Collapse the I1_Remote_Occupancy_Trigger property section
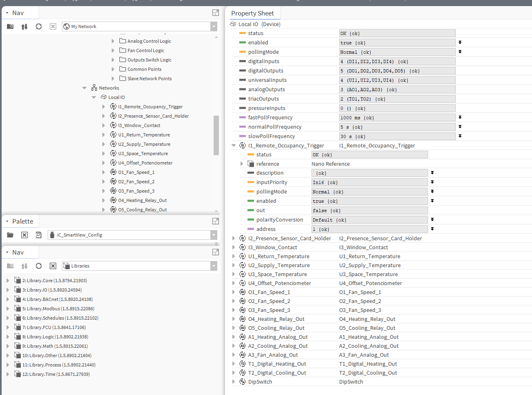Viewport: 532px width, 395px height. tap(234, 145)
